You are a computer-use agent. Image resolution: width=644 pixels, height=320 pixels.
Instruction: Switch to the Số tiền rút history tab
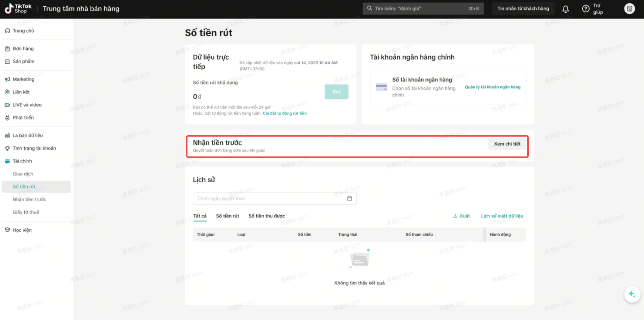(228, 216)
